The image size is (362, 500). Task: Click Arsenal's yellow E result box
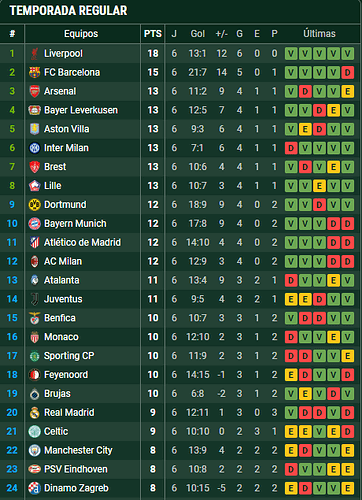[x=347, y=91]
